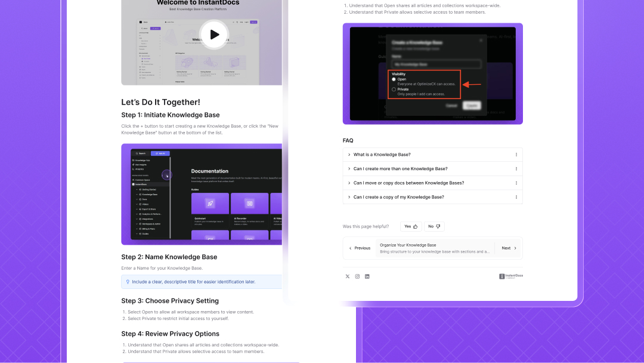This screenshot has width=644, height=363.
Task: Click the tip 'Include a clear, descriptive title'
Action: pos(202,282)
